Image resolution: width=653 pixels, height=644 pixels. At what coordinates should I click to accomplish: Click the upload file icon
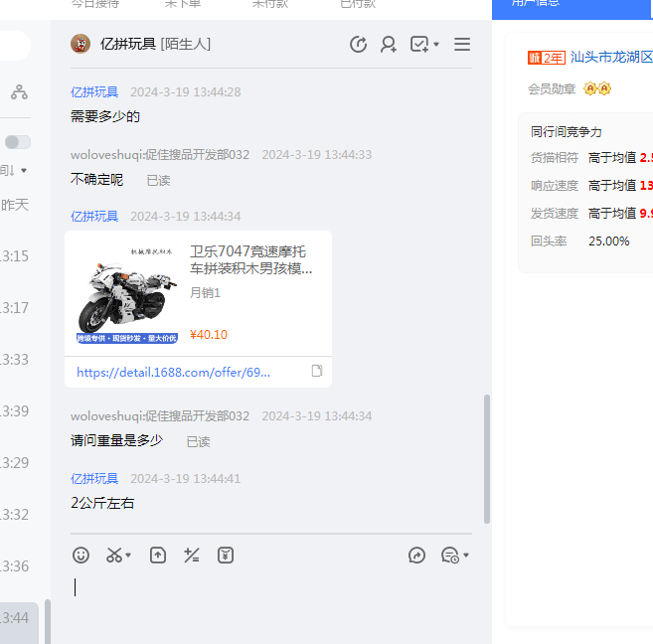click(158, 555)
